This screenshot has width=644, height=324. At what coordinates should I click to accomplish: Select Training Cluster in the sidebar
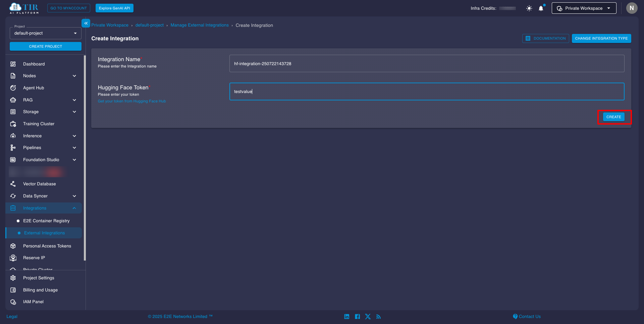(39, 124)
